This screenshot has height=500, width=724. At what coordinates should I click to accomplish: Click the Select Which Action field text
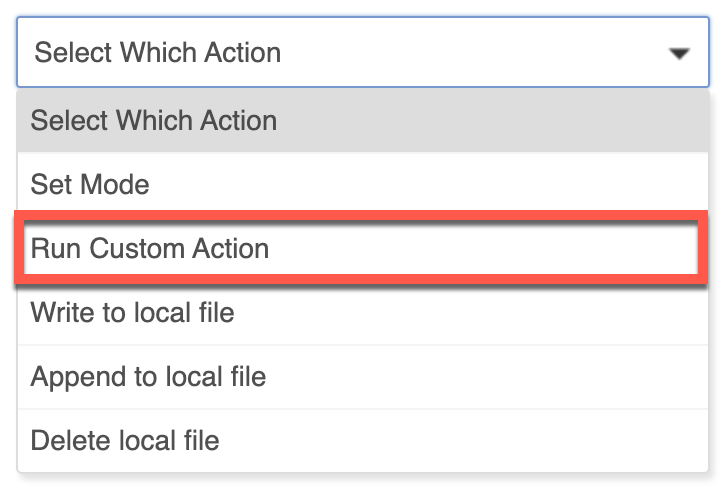tap(157, 52)
